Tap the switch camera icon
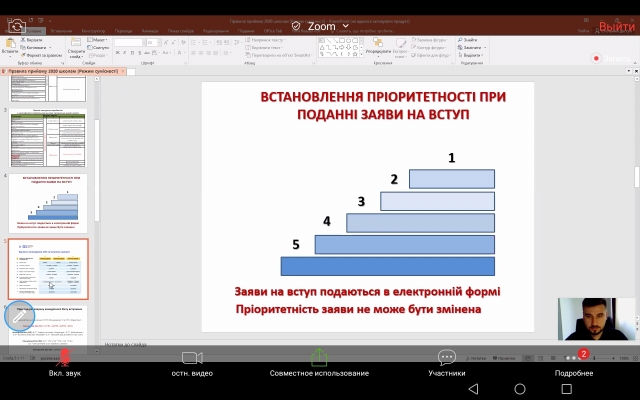This screenshot has width=640, height=400. pyautogui.click(x=17, y=27)
